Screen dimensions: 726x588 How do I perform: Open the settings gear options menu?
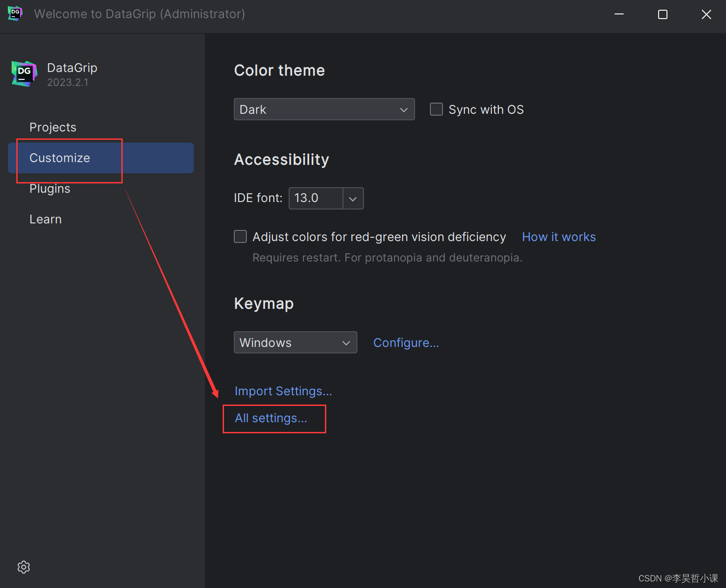(x=24, y=567)
